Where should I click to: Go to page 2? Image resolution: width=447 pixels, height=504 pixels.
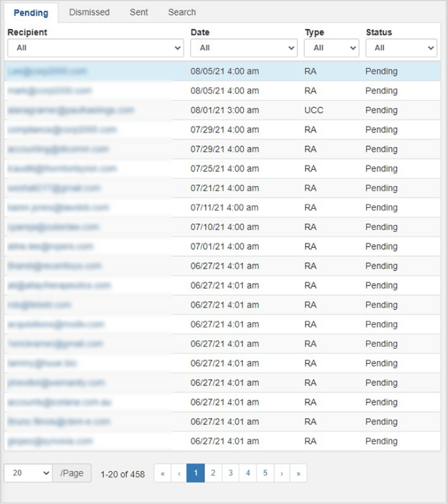click(x=213, y=473)
